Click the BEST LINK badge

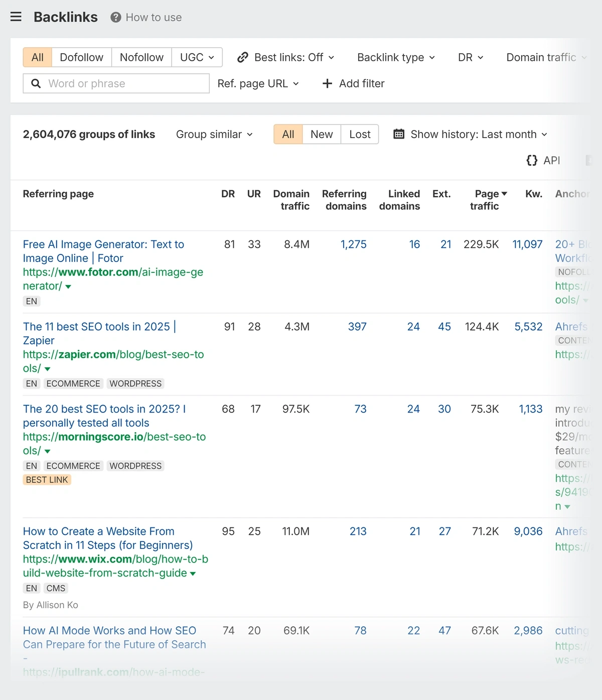tap(47, 480)
